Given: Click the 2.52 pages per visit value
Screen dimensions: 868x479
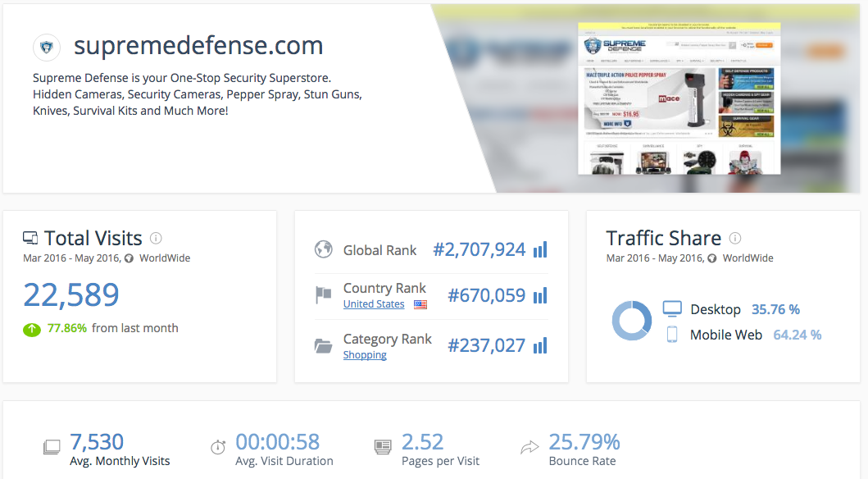Looking at the screenshot, I should [x=422, y=442].
